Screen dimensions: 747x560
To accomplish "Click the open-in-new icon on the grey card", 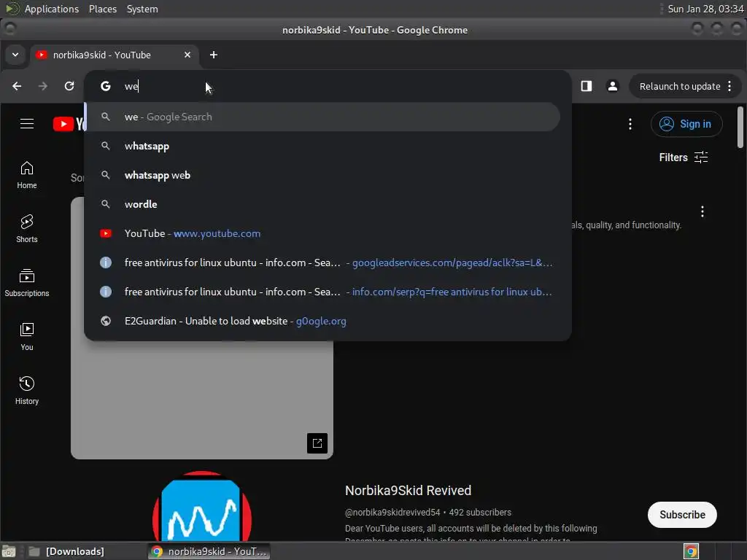I will pyautogui.click(x=317, y=443).
